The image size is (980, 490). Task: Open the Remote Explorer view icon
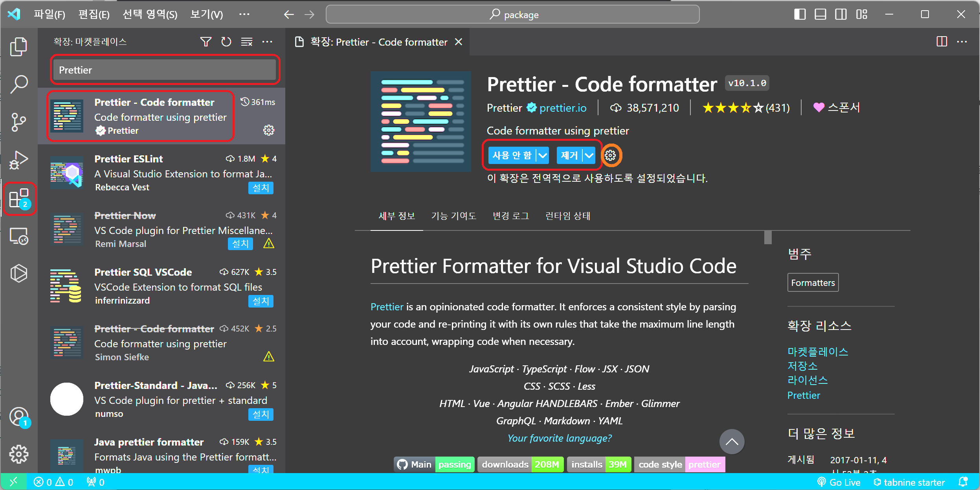click(18, 236)
